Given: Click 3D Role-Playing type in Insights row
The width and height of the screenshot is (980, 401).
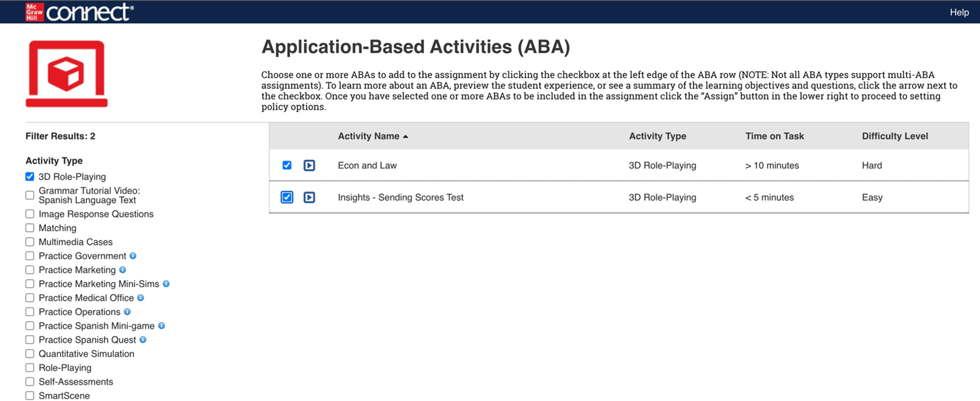Looking at the screenshot, I should tap(662, 197).
